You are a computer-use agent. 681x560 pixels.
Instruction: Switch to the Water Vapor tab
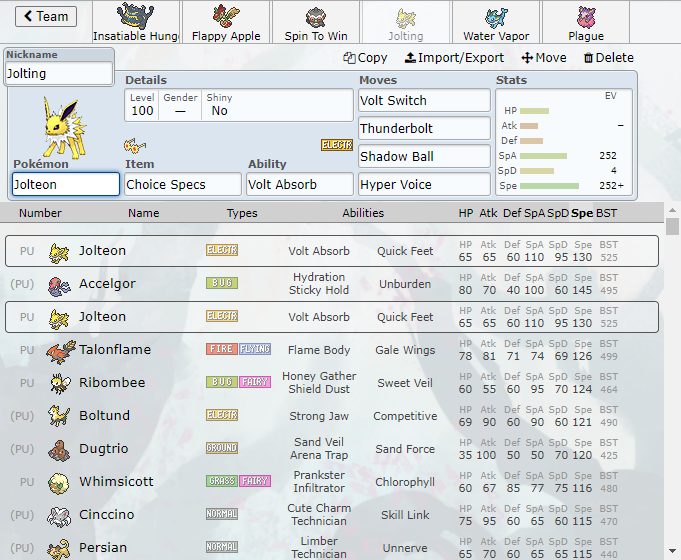point(496,22)
